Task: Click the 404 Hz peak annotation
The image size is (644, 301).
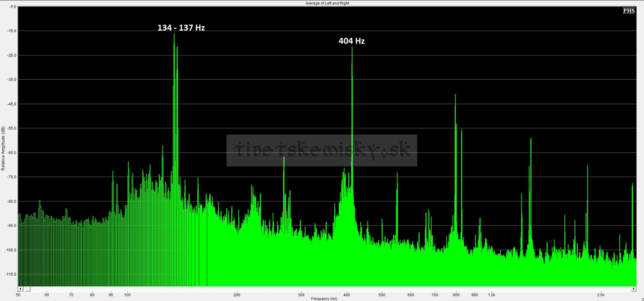Action: pos(352,41)
